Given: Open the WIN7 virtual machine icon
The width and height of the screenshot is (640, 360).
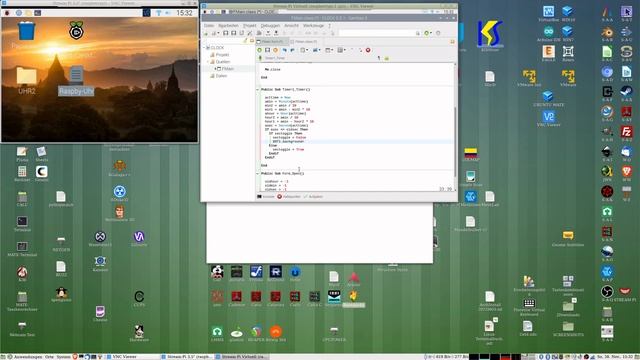Looking at the screenshot, I should (x=568, y=33).
